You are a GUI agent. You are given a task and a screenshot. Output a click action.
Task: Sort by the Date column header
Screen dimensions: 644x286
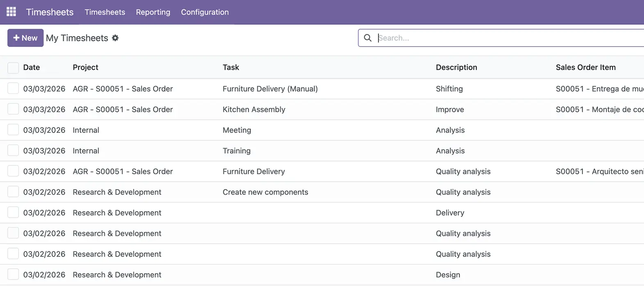pos(32,68)
